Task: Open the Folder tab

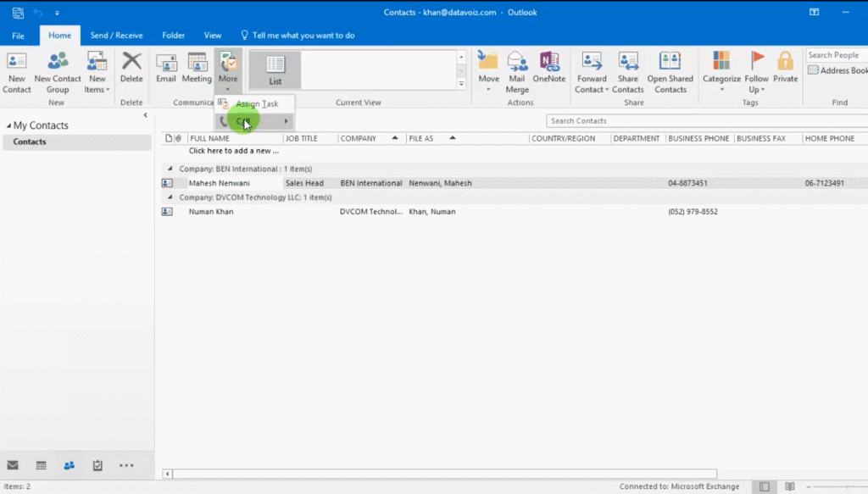Action: (173, 36)
